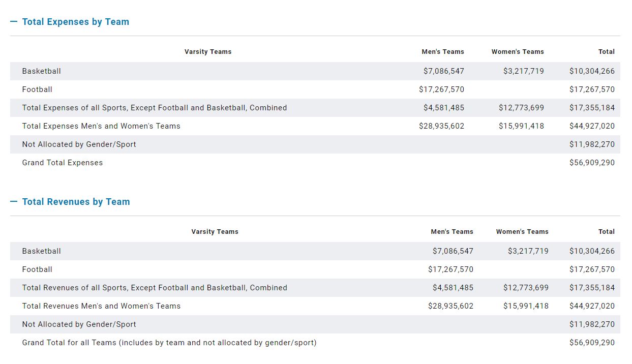The image size is (632, 364).
Task: Click the minus icon beside Total Revenues
Action: (x=14, y=202)
